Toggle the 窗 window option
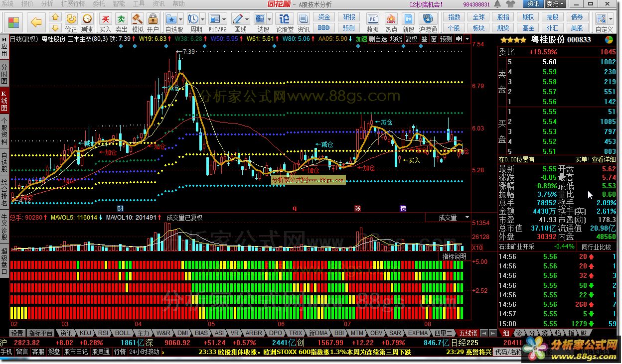The width and height of the screenshot is (622, 364). pyautogui.click(x=434, y=39)
